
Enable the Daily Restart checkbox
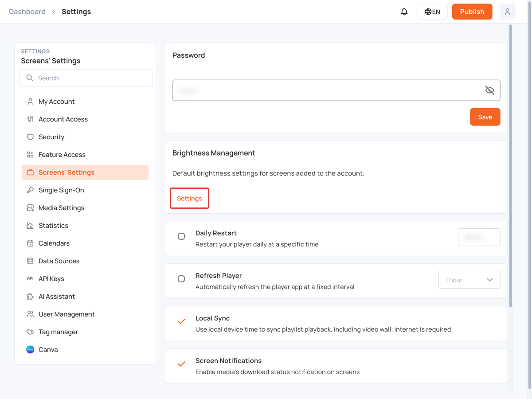[181, 236]
